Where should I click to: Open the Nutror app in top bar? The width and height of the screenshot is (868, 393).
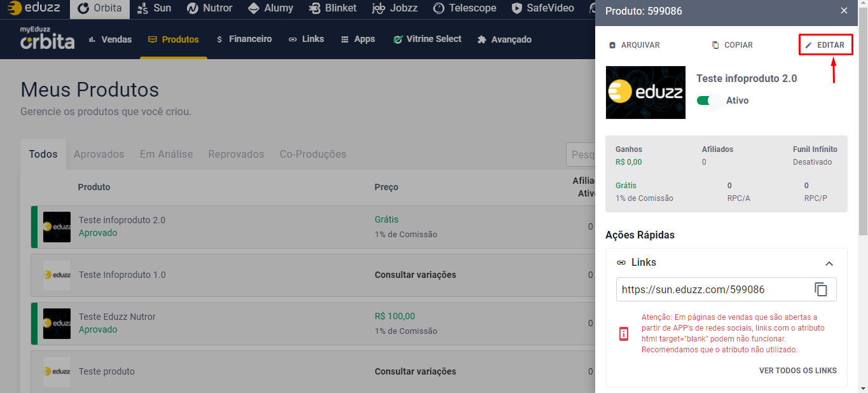point(210,9)
